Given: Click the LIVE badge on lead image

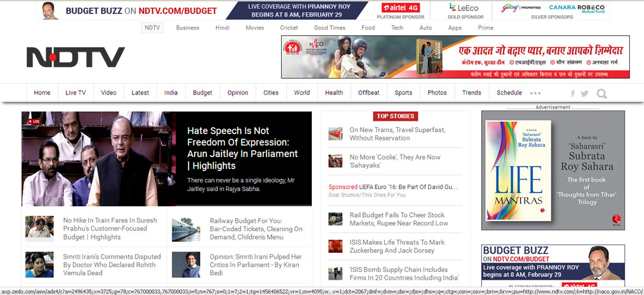Looking at the screenshot, I should [34, 121].
